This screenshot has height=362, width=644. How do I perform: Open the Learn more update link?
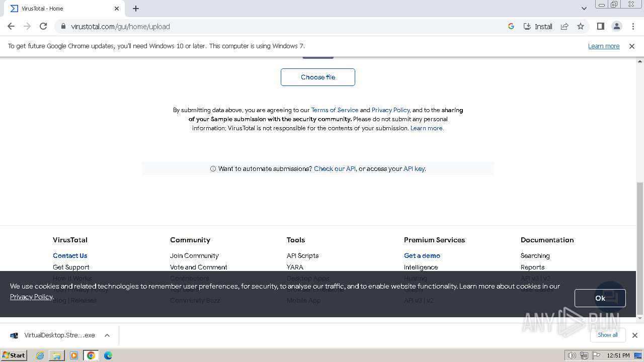point(604,46)
